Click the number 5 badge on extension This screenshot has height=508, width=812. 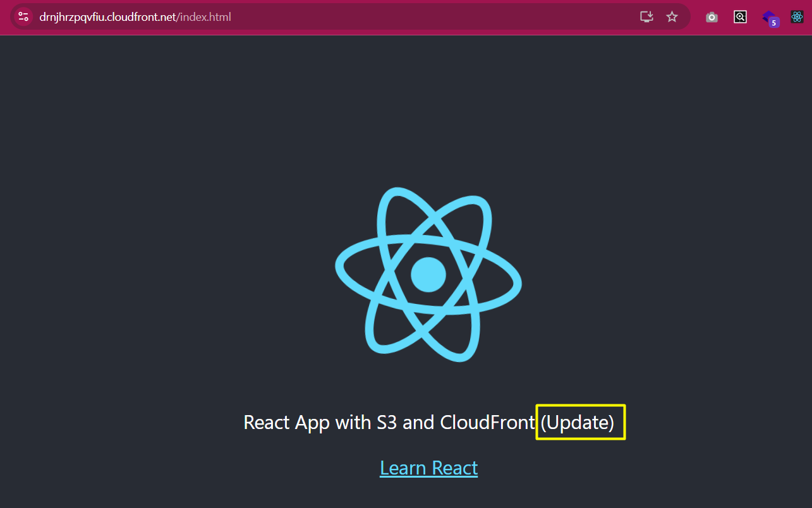pos(773,23)
